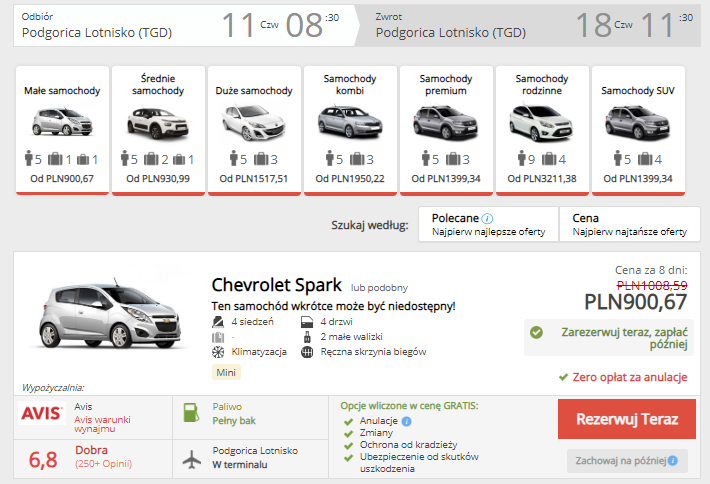710x484 pixels.
Task: Pick the Duże samochody category
Action: point(253,128)
